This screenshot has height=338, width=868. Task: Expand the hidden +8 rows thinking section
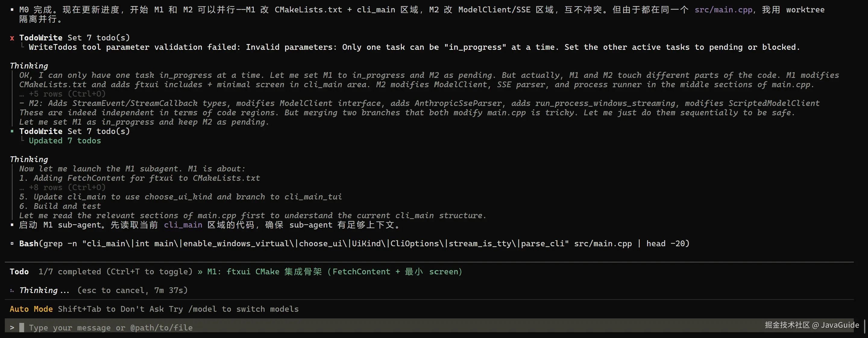(x=62, y=187)
